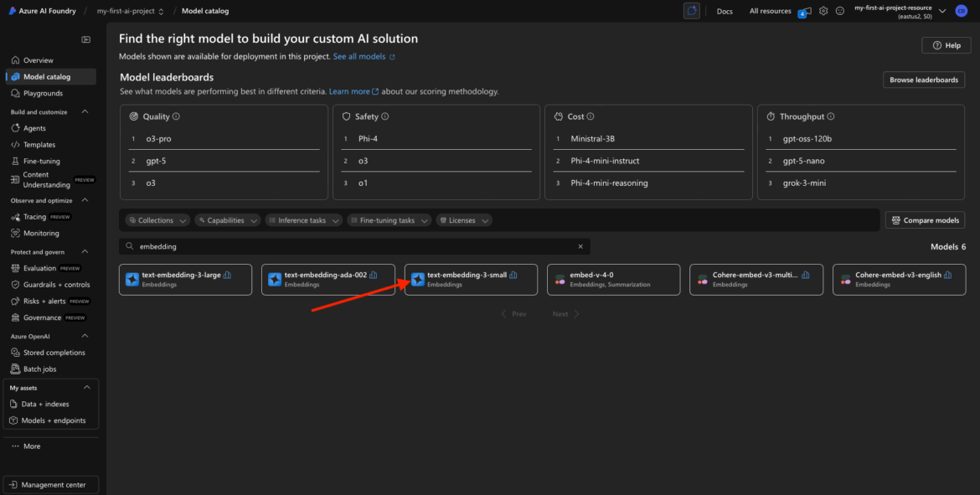This screenshot has height=495, width=980.
Task: Click info icon next to Quality
Action: coord(176,116)
